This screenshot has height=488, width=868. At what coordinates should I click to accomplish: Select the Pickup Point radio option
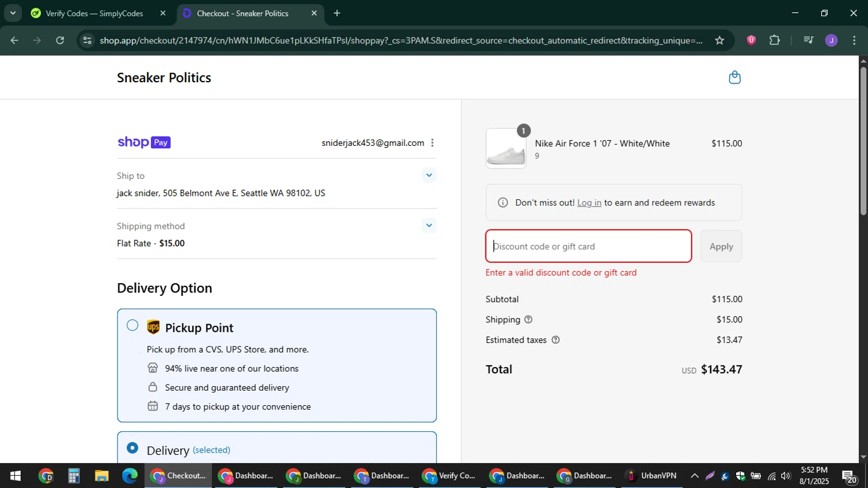[133, 325]
